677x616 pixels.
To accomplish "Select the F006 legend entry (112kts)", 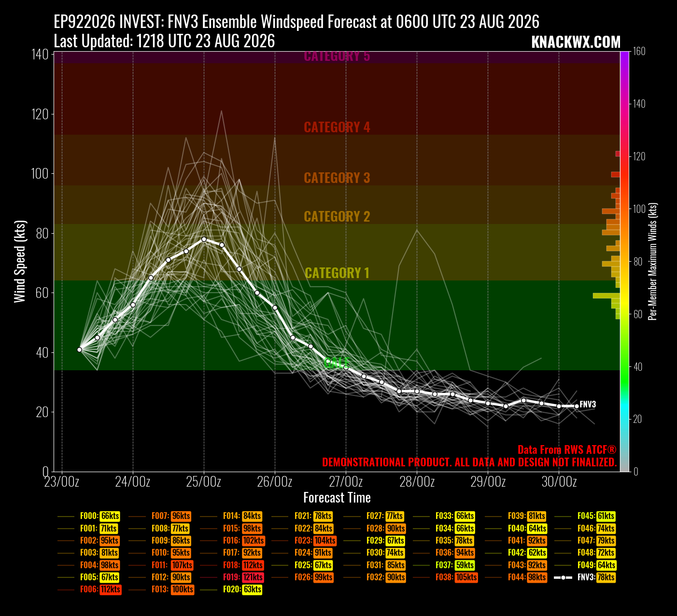I will 89,589.
